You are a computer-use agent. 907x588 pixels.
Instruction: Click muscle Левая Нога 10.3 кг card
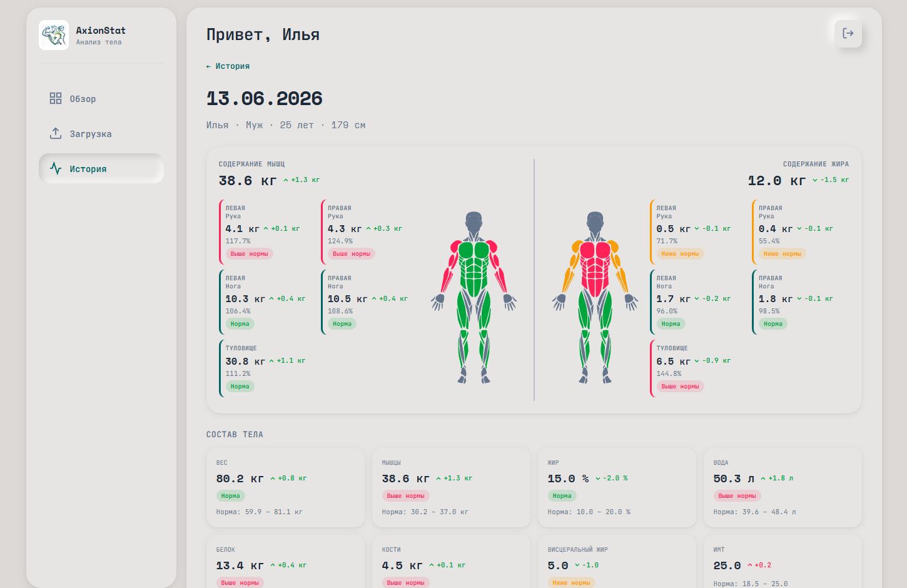[266, 302]
